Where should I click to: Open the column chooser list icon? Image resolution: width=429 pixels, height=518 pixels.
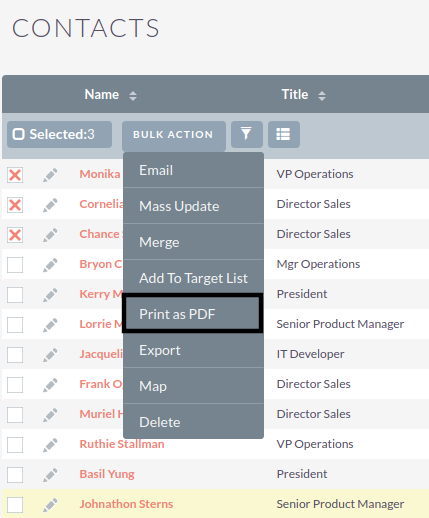(x=284, y=134)
